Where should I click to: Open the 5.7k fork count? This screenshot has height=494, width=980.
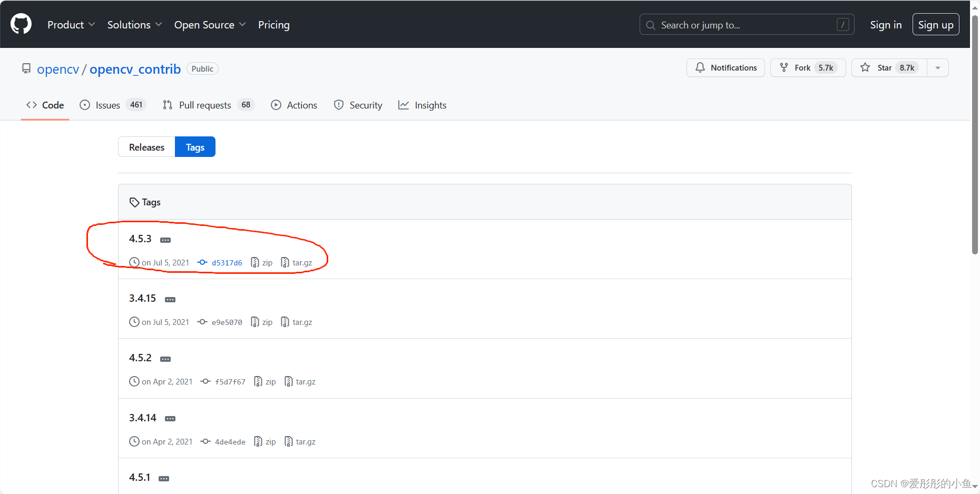coord(826,68)
